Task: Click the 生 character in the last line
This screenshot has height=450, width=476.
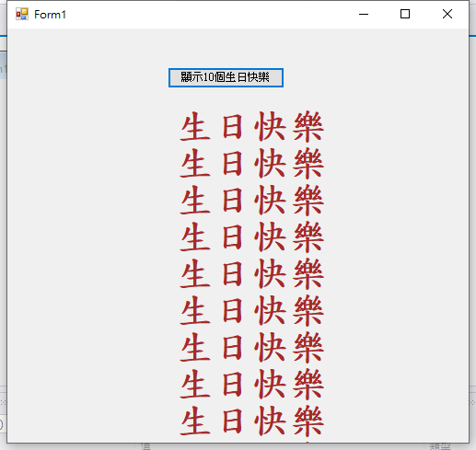Action: tap(195, 421)
